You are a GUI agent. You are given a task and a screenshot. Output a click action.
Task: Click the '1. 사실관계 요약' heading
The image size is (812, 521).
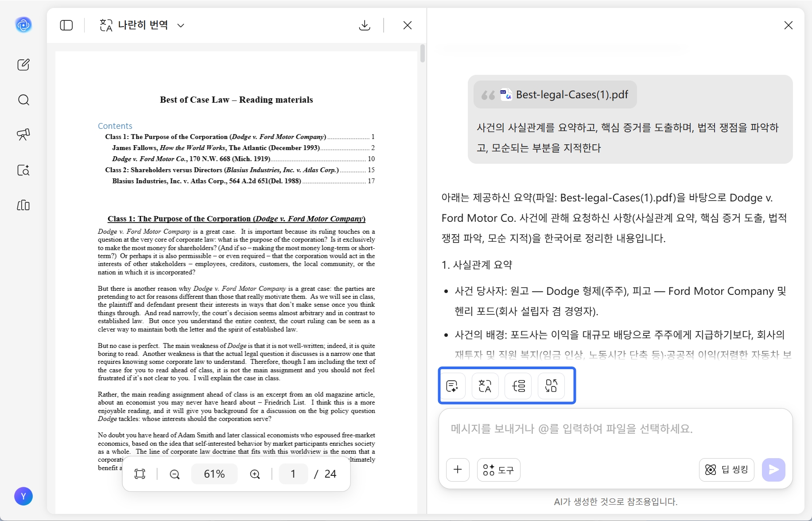[x=477, y=265]
